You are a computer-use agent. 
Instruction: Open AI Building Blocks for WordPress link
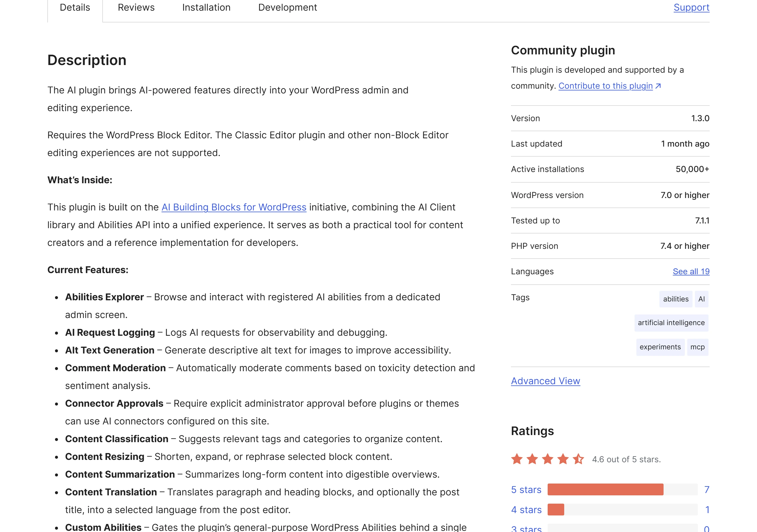tap(234, 207)
